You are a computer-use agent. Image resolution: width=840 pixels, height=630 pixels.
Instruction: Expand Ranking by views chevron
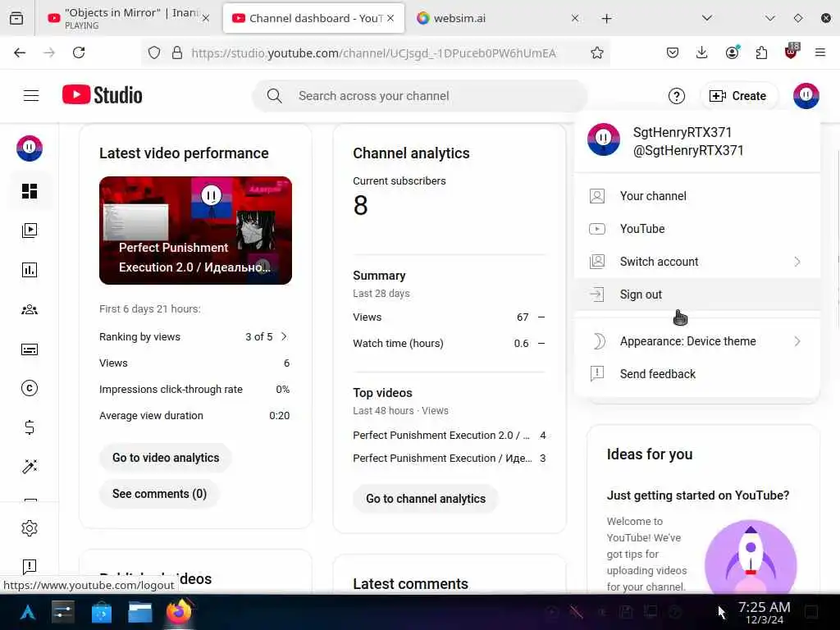pyautogui.click(x=284, y=336)
